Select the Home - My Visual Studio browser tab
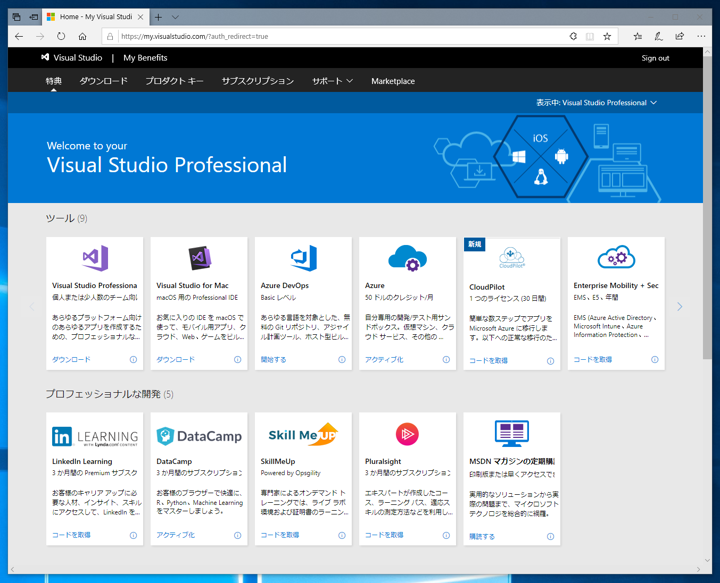This screenshot has height=583, width=720. pos(95,17)
